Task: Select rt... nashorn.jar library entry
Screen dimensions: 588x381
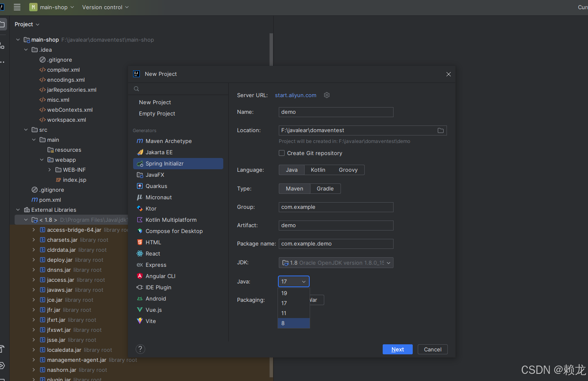Action: pyautogui.click(x=62, y=370)
